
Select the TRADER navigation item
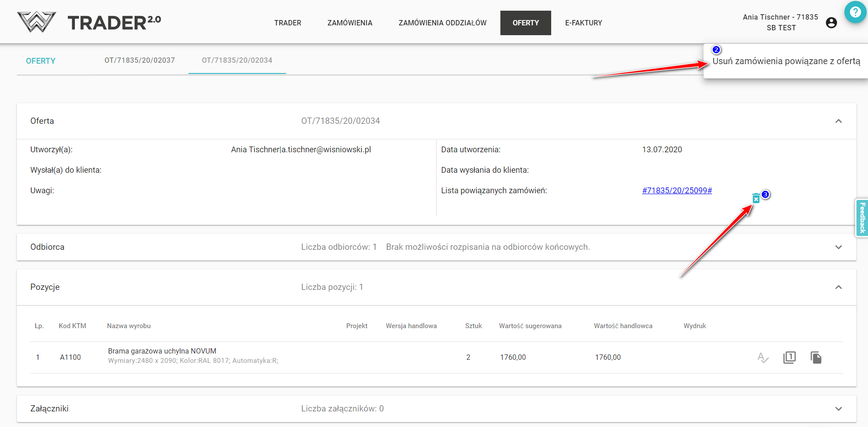pyautogui.click(x=287, y=23)
